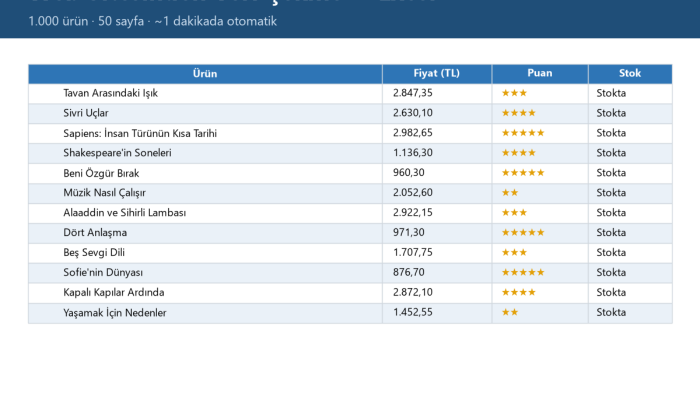Screen dimensions: 700x394
Task: Click the five-star rating for Sapiens
Action: 523,133
